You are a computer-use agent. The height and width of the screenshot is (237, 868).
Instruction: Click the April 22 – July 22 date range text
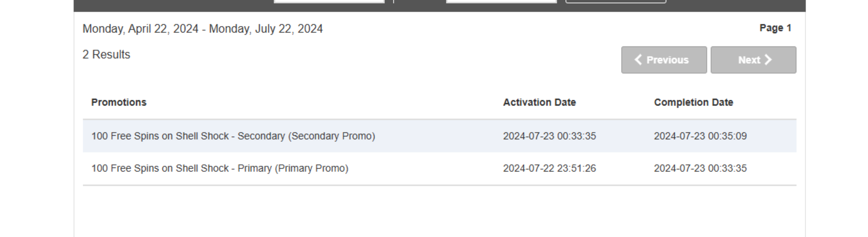202,29
